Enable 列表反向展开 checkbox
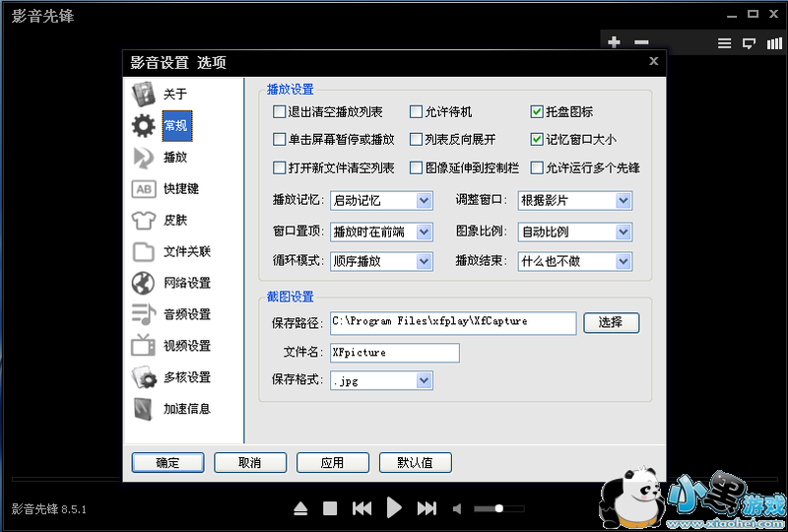This screenshot has height=532, width=788. [x=416, y=139]
